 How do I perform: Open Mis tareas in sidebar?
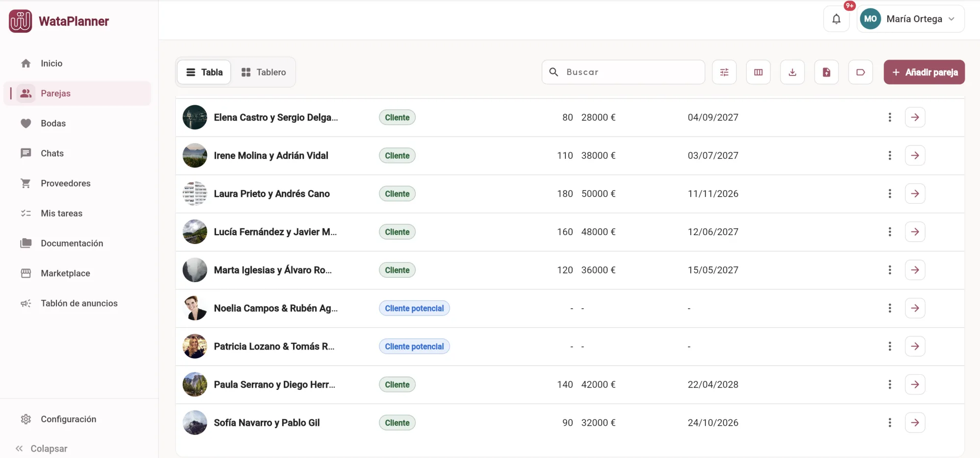77,213
